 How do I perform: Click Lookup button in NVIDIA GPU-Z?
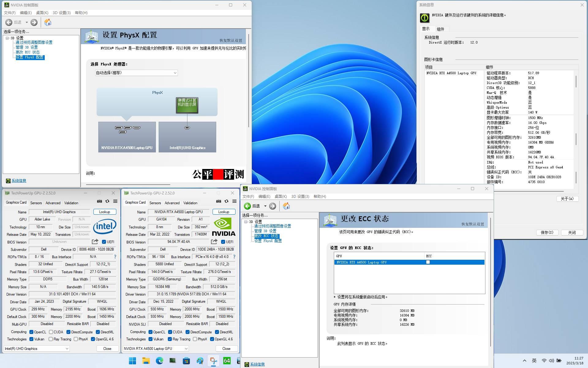(x=224, y=212)
